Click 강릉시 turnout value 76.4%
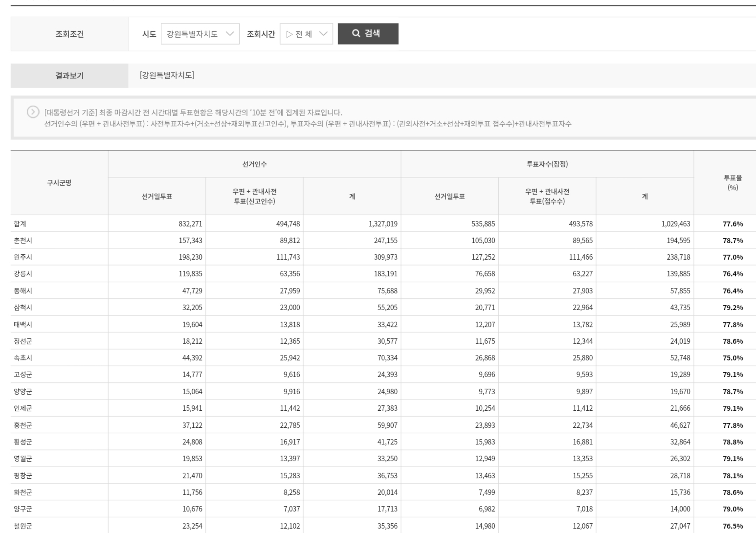The width and height of the screenshot is (756, 533). pyautogui.click(x=732, y=274)
